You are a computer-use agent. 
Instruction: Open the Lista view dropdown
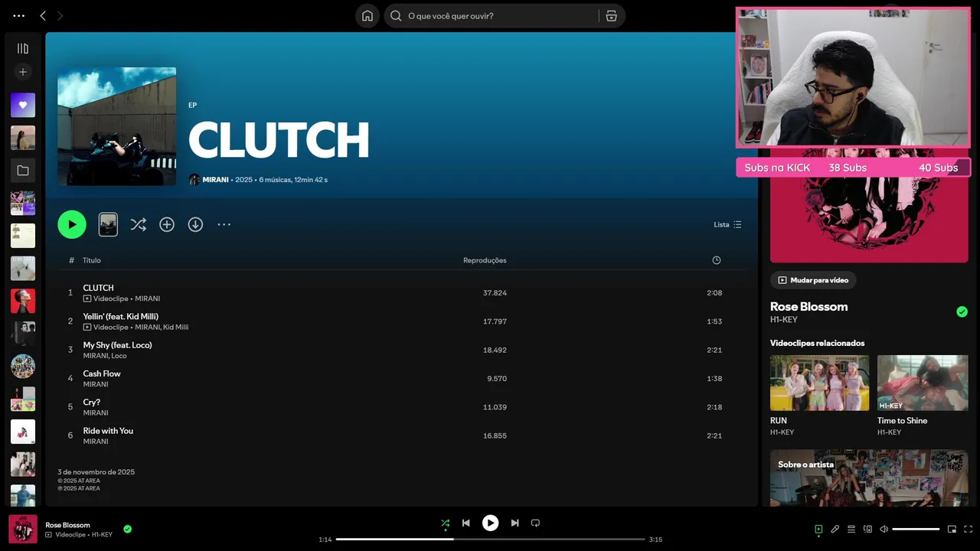point(727,224)
